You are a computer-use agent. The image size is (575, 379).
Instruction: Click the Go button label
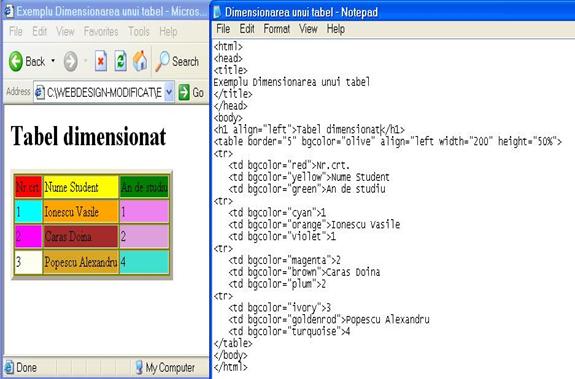click(x=198, y=92)
